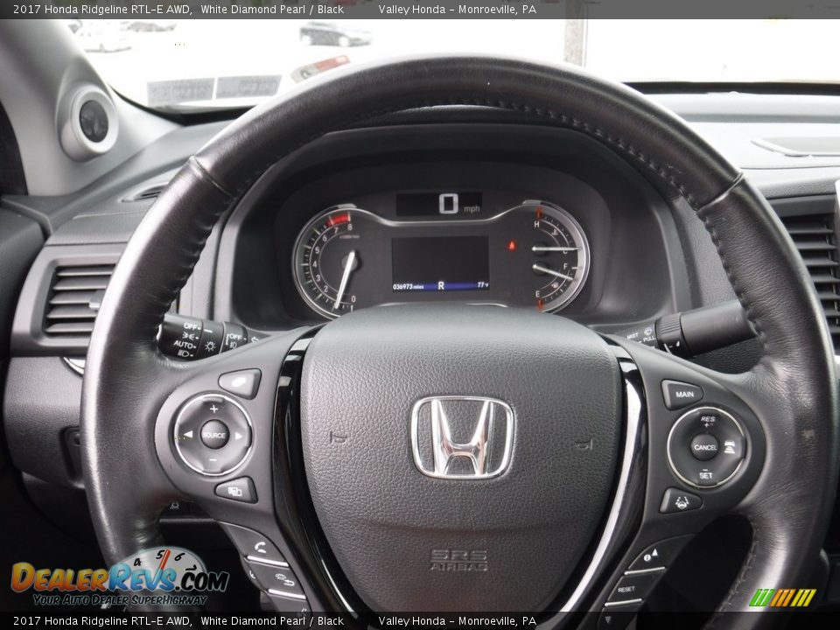Tap the info (i) up-arrow button
The height and width of the screenshot is (630, 840).
point(650,556)
